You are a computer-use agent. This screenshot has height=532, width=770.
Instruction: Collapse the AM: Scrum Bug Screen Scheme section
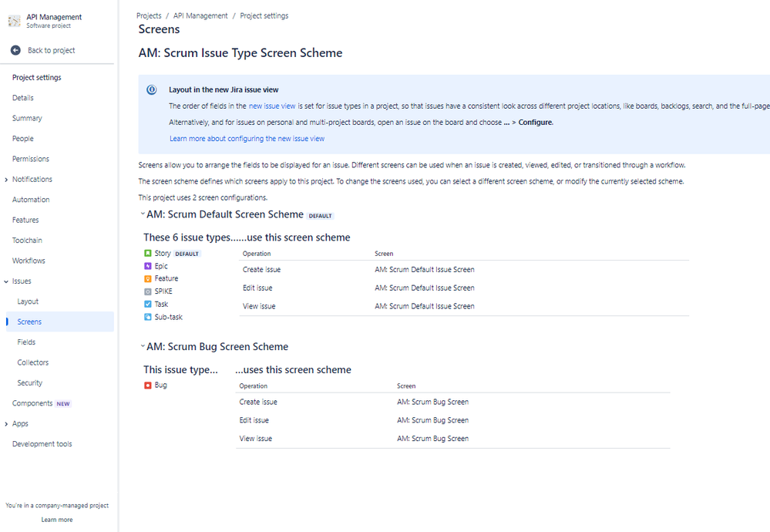pyautogui.click(x=143, y=346)
